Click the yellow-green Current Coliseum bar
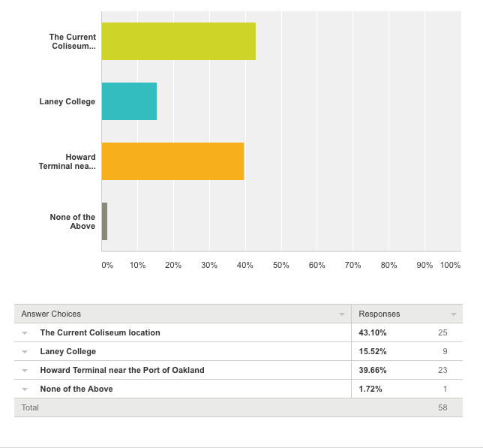The width and height of the screenshot is (483, 448). tap(178, 41)
